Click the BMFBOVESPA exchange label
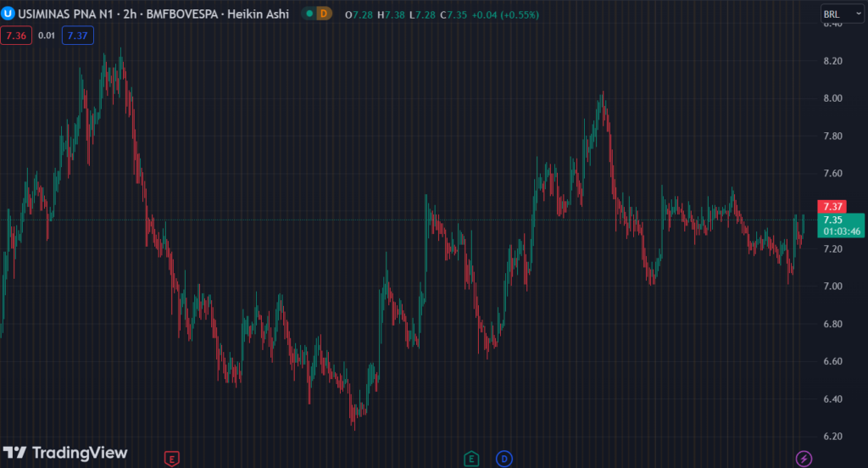Image resolution: width=868 pixels, height=468 pixels. click(x=181, y=14)
